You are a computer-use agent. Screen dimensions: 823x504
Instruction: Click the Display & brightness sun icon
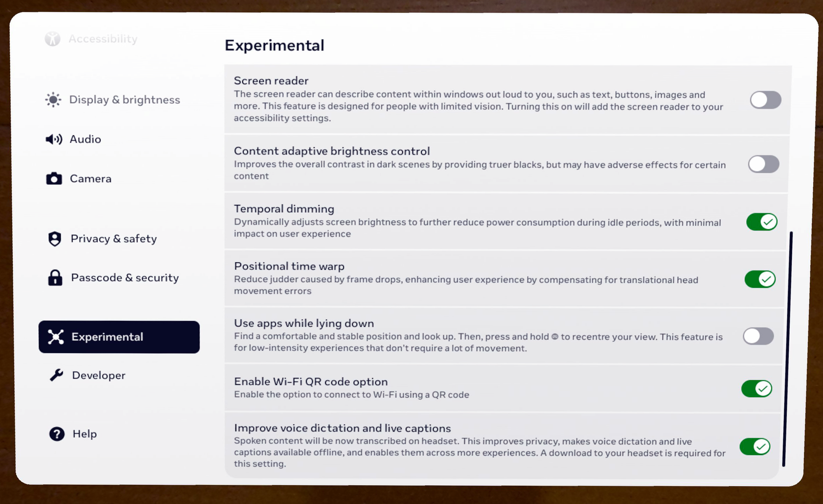pyautogui.click(x=53, y=100)
